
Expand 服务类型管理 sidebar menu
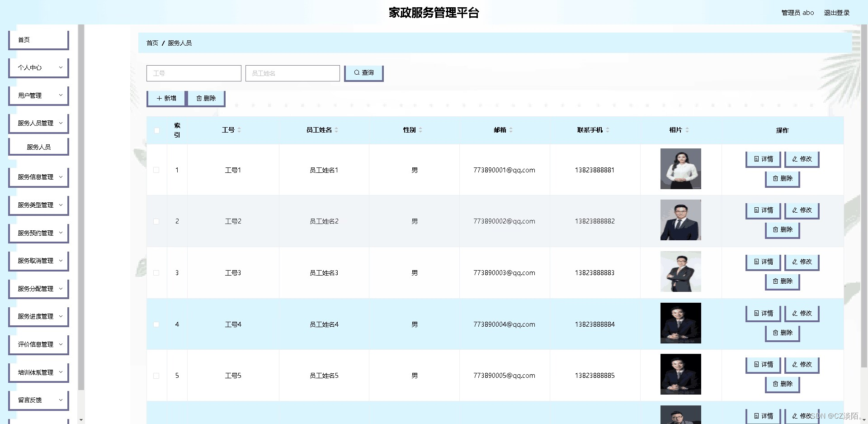pyautogui.click(x=38, y=205)
